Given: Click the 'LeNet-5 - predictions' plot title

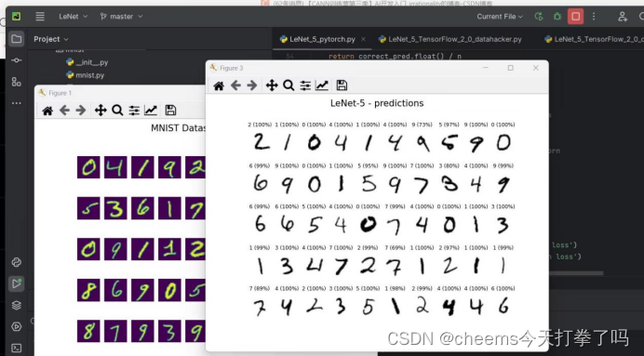Looking at the screenshot, I should (x=377, y=103).
